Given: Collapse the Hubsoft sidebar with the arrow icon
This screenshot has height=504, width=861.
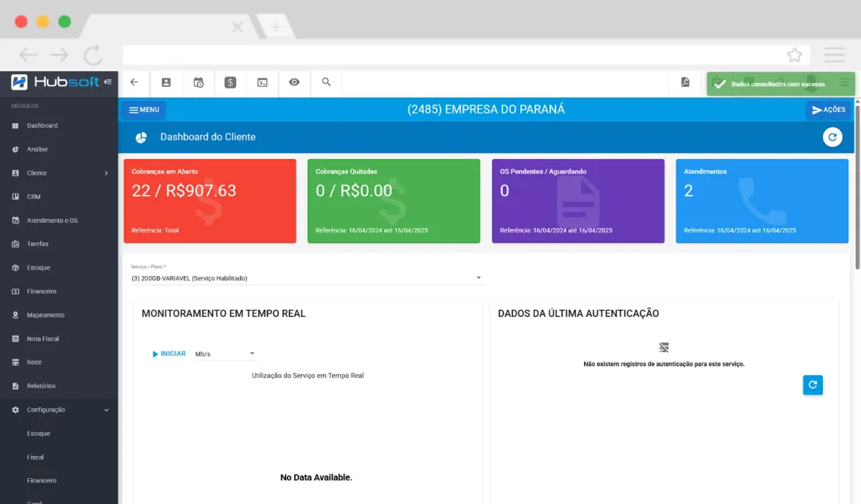Looking at the screenshot, I should tap(108, 82).
